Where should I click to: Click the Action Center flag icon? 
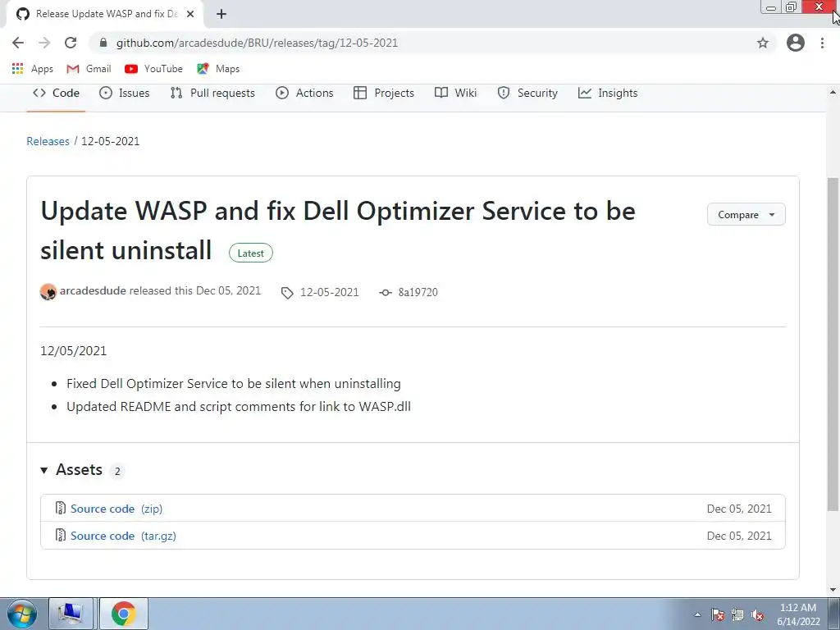(x=718, y=615)
